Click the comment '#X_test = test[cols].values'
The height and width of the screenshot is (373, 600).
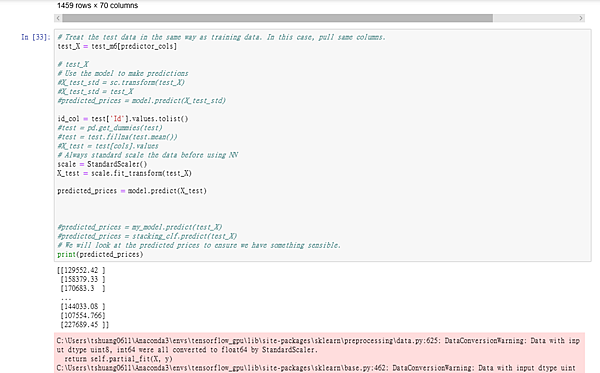coord(108,146)
